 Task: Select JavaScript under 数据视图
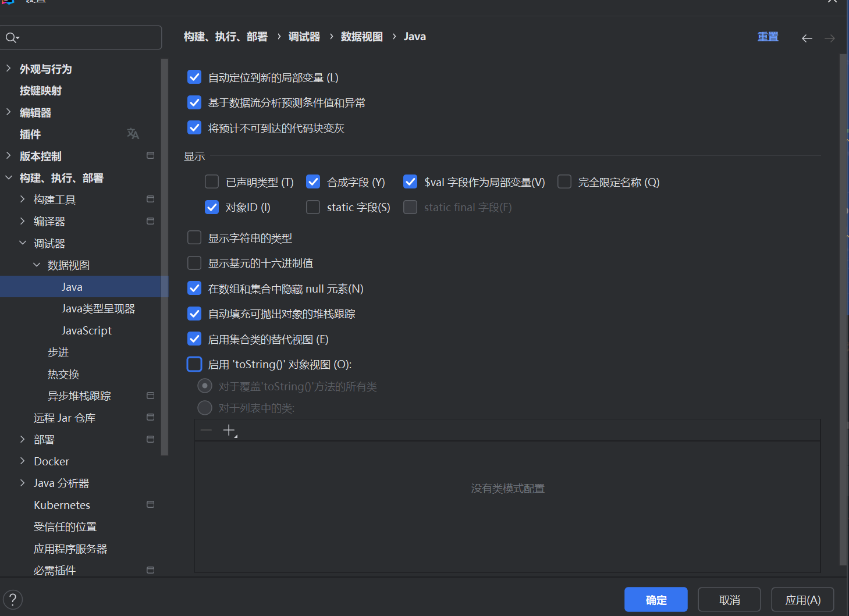coord(86,330)
